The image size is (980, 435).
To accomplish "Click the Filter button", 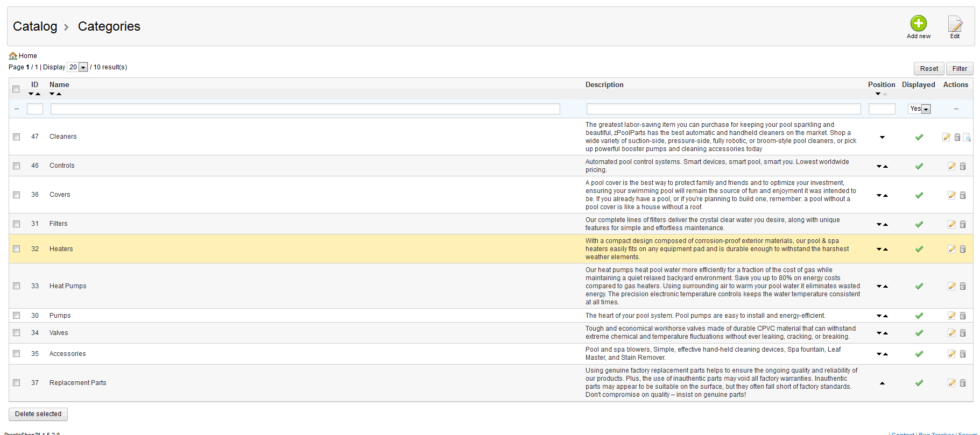I will click(960, 69).
